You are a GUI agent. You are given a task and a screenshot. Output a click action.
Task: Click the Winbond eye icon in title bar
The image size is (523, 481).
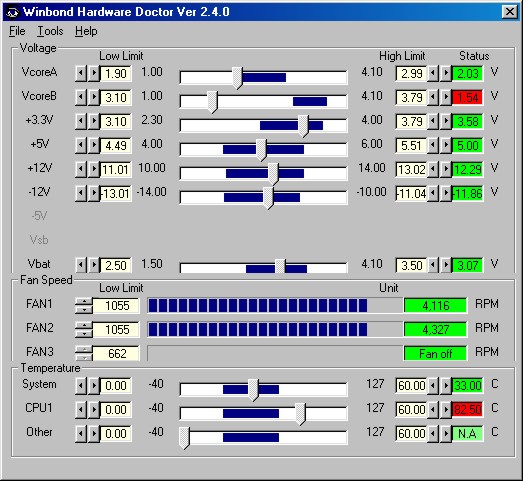click(x=13, y=12)
